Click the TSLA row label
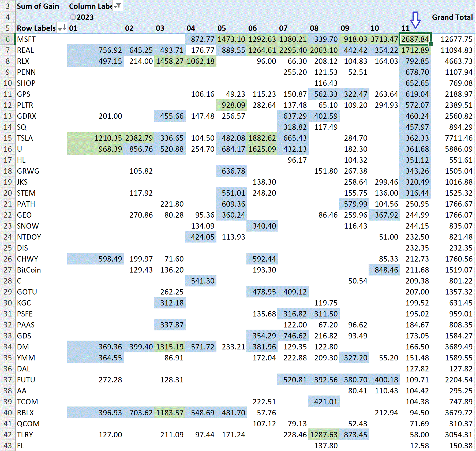The height and width of the screenshot is (451, 476). (25, 138)
